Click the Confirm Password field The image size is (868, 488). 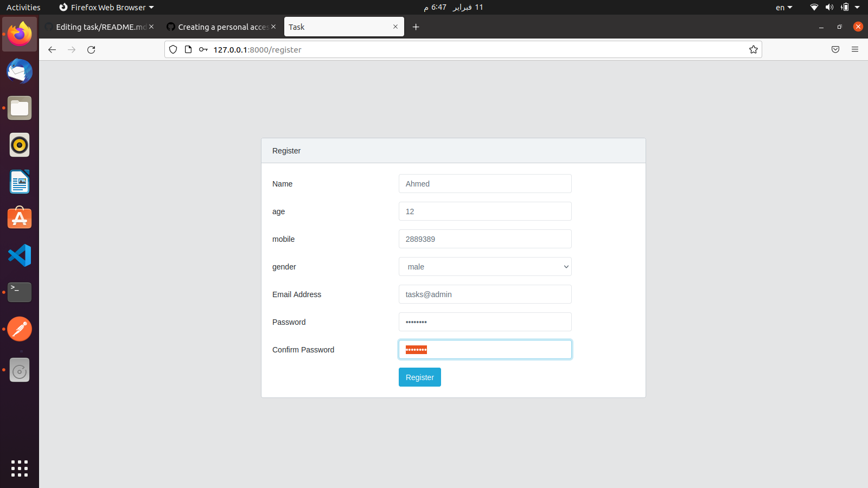pyautogui.click(x=485, y=350)
